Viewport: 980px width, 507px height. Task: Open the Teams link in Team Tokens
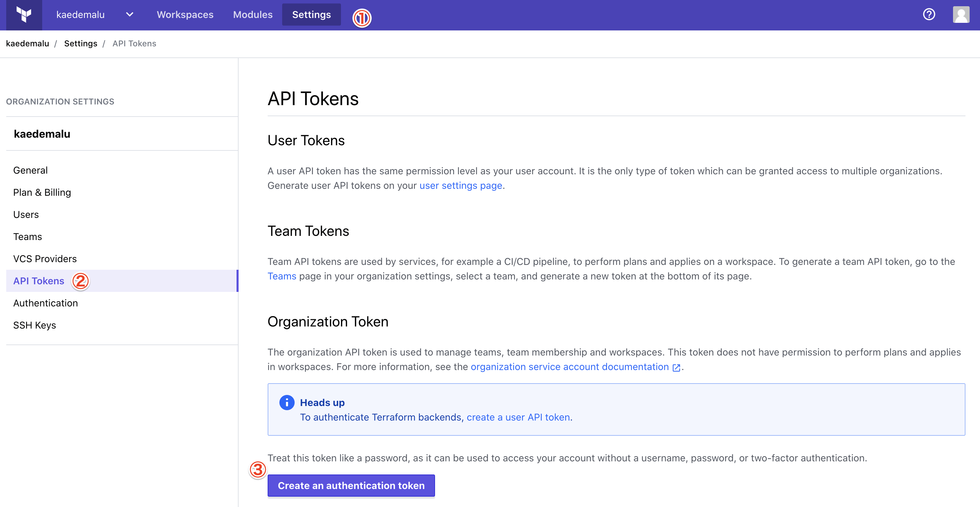[281, 276]
